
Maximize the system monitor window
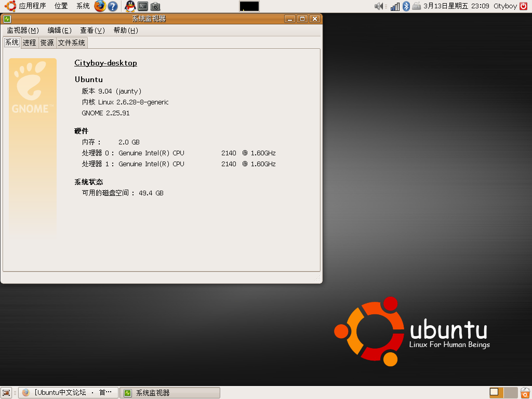tap(302, 19)
